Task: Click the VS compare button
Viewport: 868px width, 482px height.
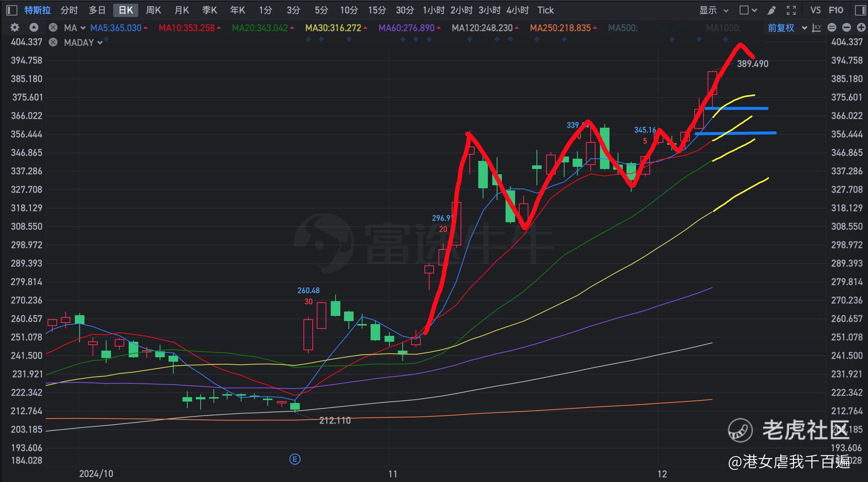Action: [815, 10]
